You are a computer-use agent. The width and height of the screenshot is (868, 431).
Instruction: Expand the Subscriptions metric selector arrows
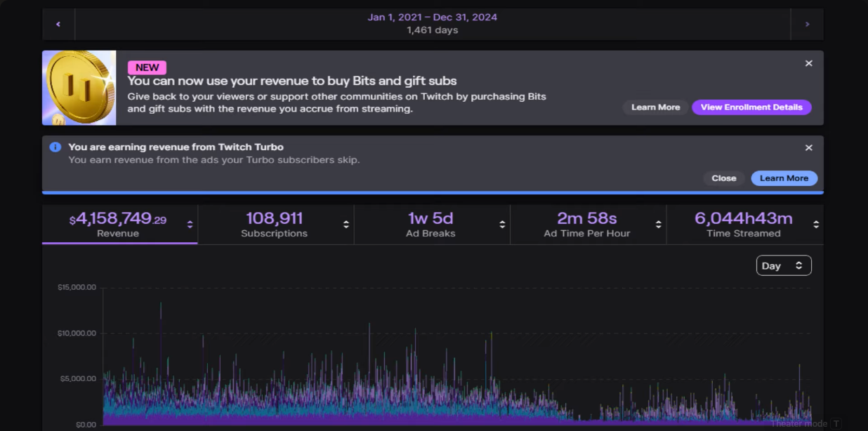point(346,225)
